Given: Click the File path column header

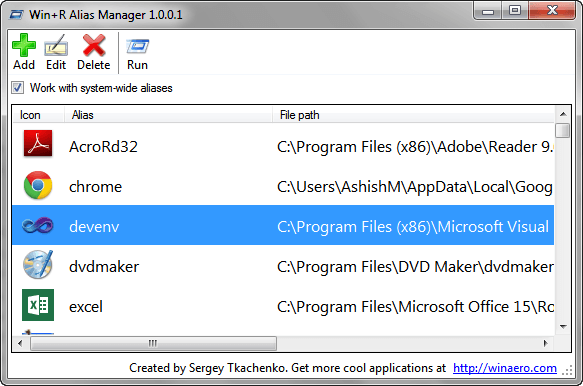Looking at the screenshot, I should click(413, 115).
